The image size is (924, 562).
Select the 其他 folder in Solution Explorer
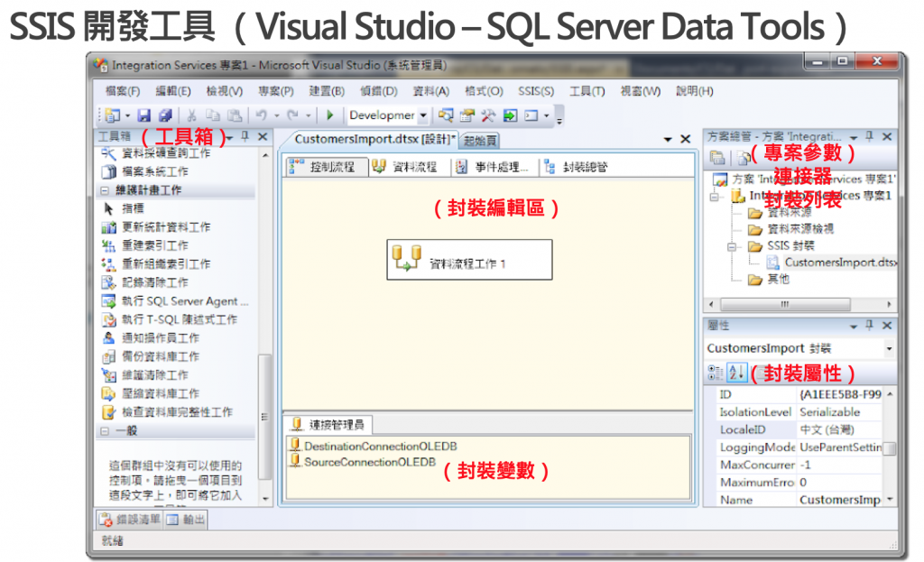pyautogui.click(x=769, y=280)
